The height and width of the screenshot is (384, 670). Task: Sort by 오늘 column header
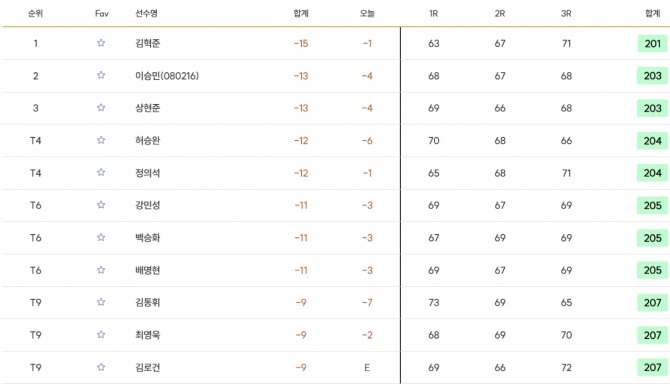[367, 13]
